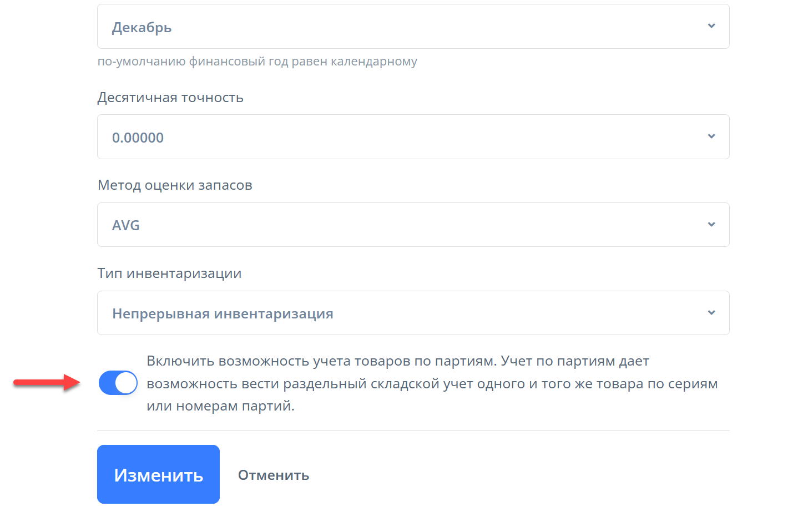Click the Десятичная точность label

pyautogui.click(x=170, y=98)
